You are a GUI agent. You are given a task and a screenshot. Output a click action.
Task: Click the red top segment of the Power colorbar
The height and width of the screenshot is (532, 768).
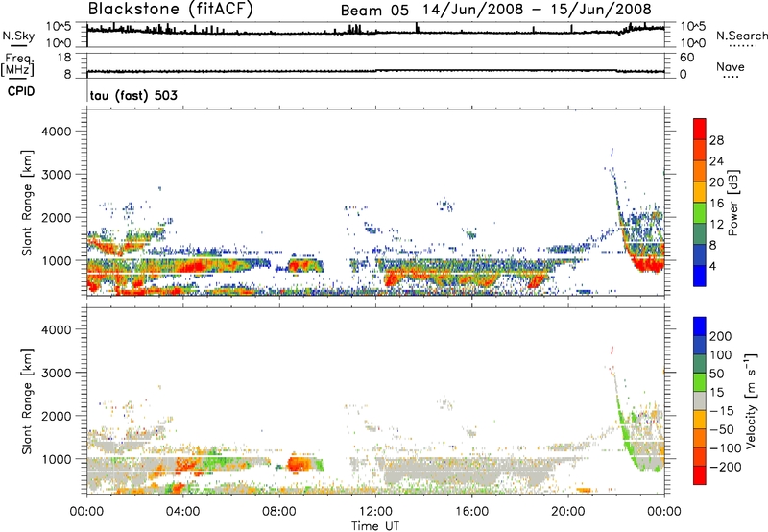click(700, 130)
